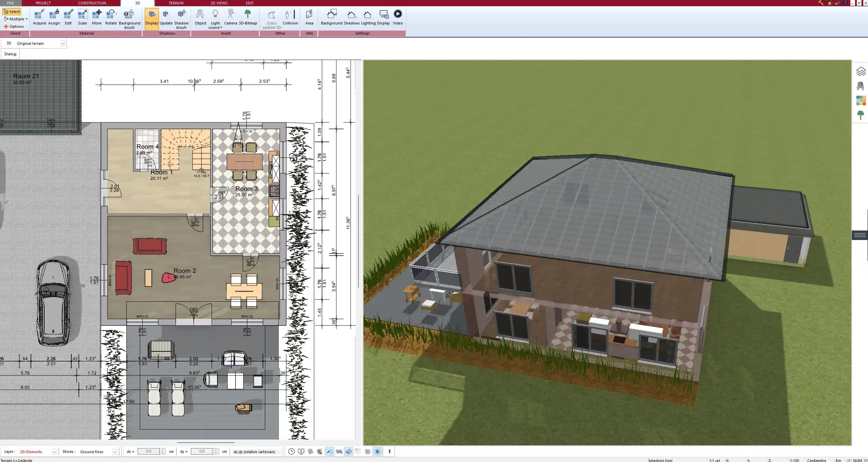Open the Layer 2D-Elemente dropdown
The image size is (868, 462).
coord(54,452)
